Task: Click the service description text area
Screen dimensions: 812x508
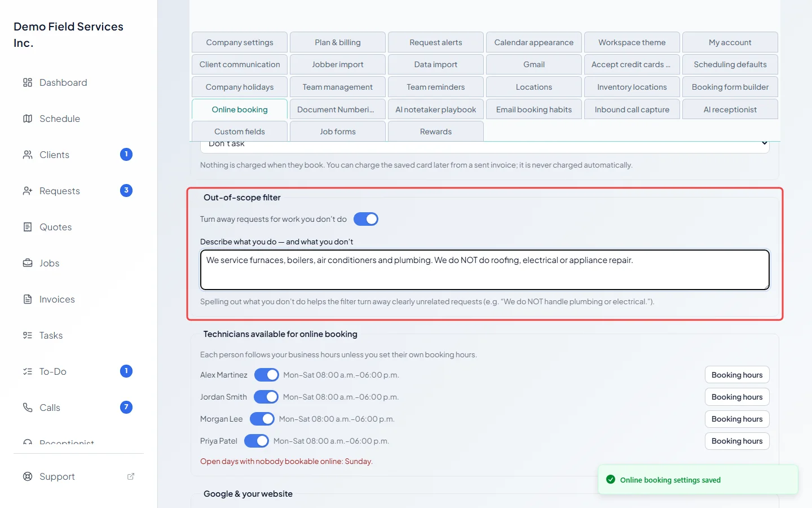Action: click(x=485, y=270)
